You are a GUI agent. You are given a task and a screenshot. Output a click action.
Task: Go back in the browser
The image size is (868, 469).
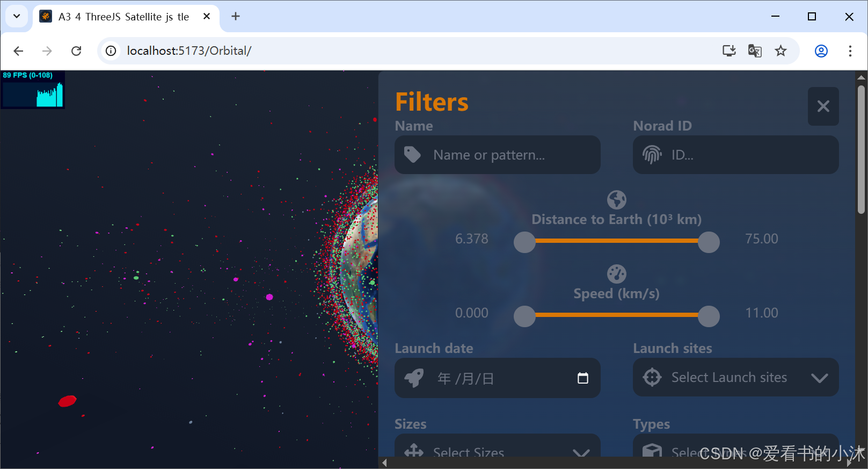point(19,51)
